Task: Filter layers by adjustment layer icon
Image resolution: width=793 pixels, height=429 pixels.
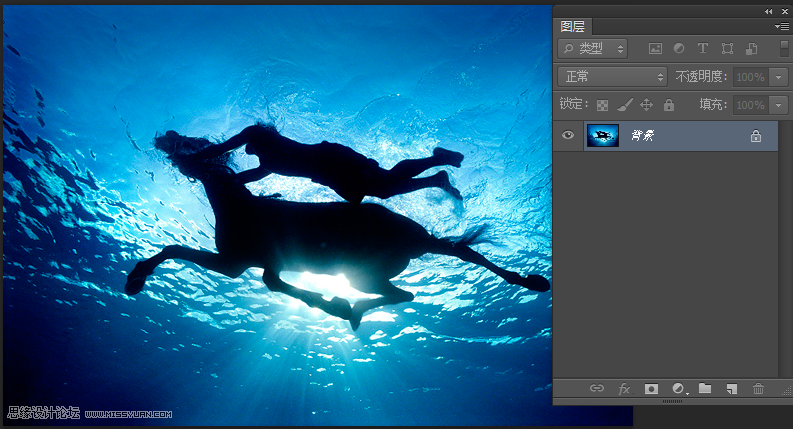Action: point(679,48)
